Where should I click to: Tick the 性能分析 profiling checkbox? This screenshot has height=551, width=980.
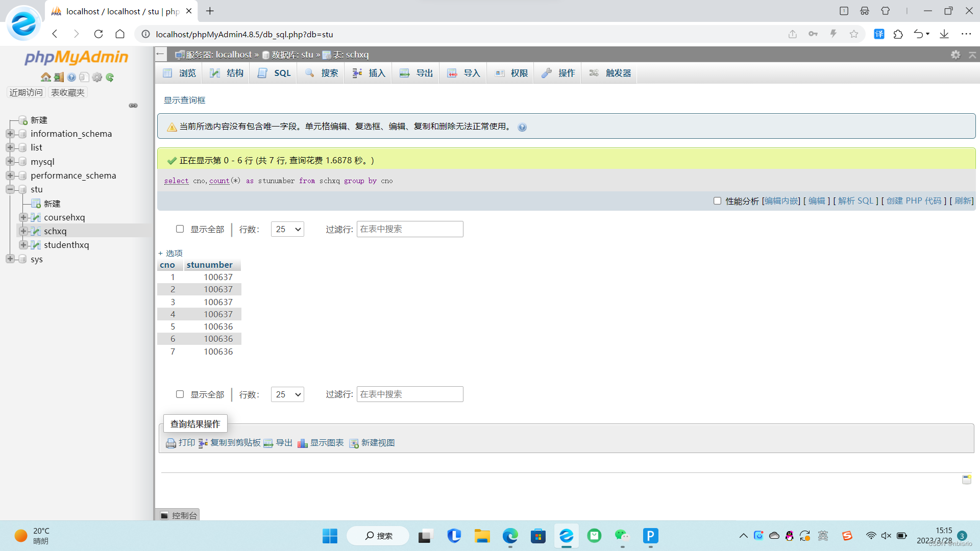[717, 201]
